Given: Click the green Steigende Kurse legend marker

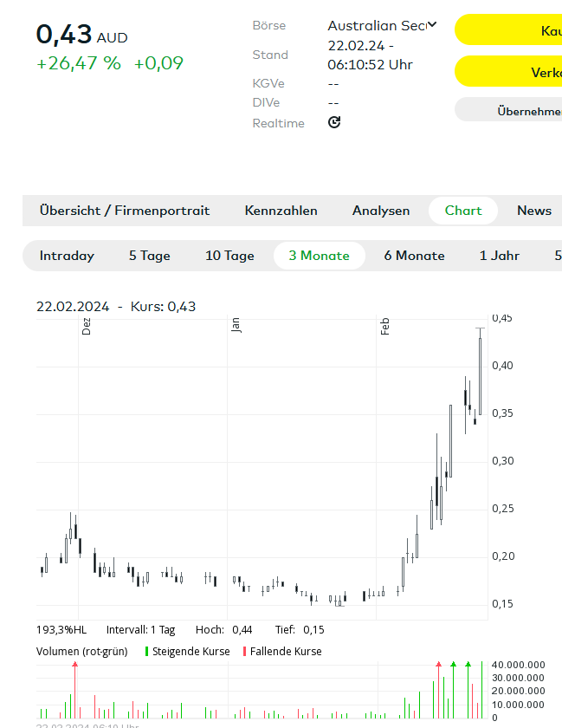Looking at the screenshot, I should click(146, 652).
